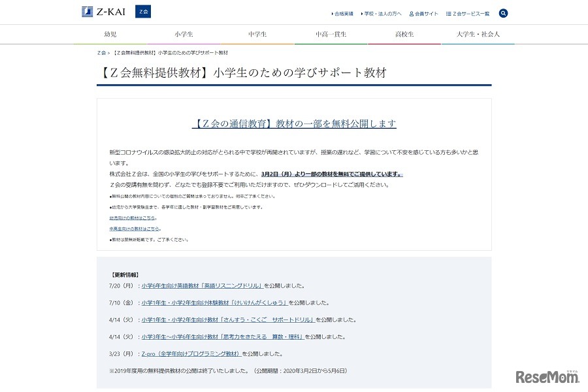Click the Z-KAI logo in the header
This screenshot has width=588, height=392.
point(105,11)
